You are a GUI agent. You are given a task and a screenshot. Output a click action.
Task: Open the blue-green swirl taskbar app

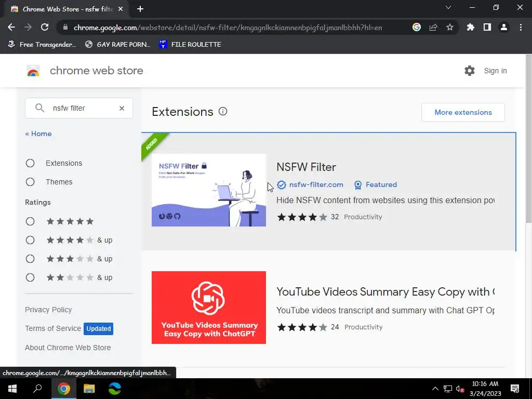click(x=115, y=389)
